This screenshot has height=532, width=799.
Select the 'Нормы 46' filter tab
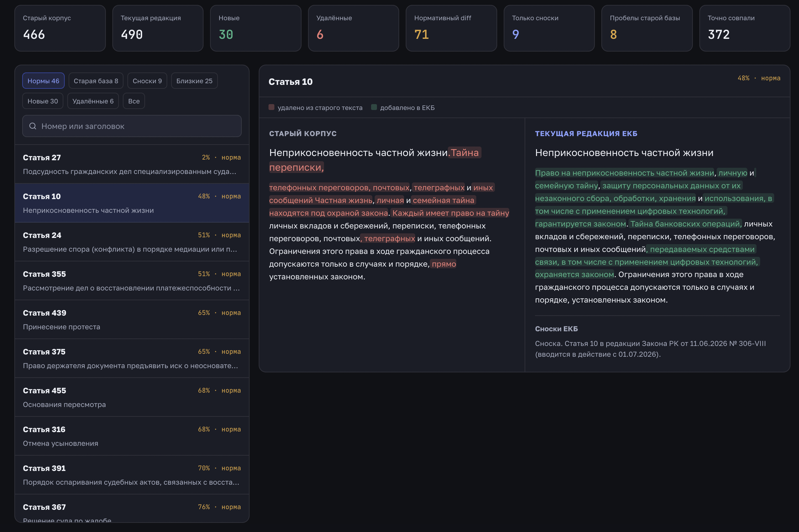[43, 81]
